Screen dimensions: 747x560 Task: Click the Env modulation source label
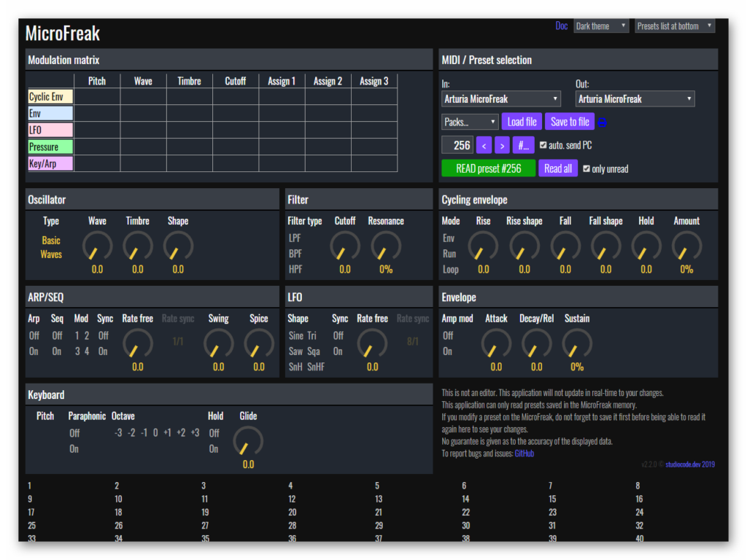click(x=50, y=113)
